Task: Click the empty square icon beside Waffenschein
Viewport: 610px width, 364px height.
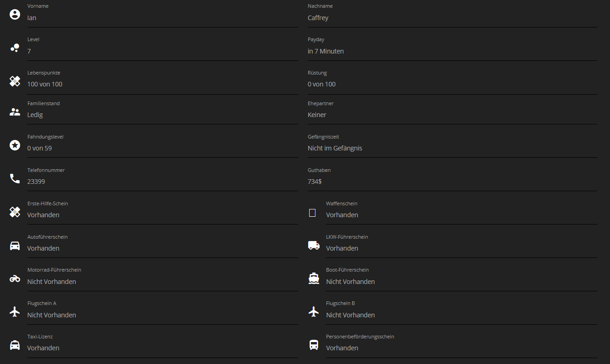Action: 312,213
